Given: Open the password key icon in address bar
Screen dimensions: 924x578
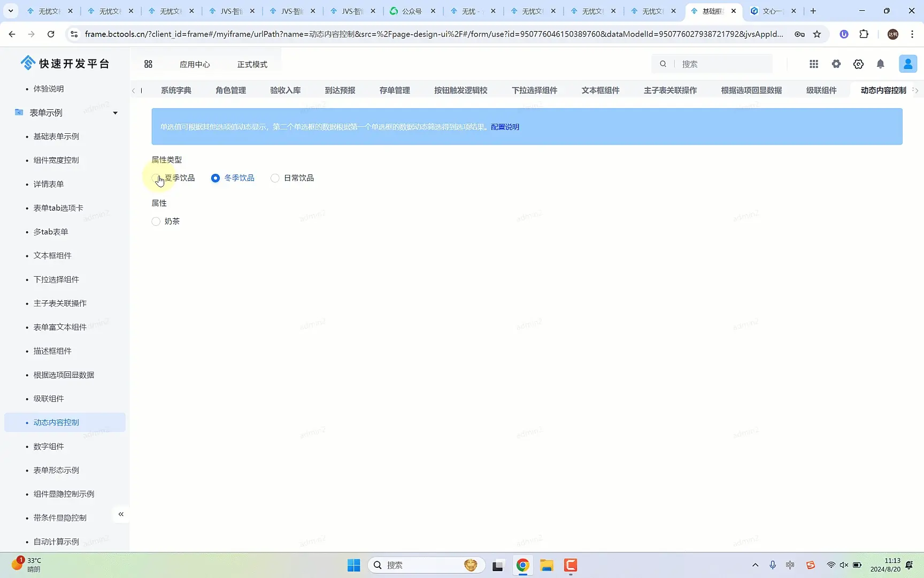Looking at the screenshot, I should tap(799, 34).
